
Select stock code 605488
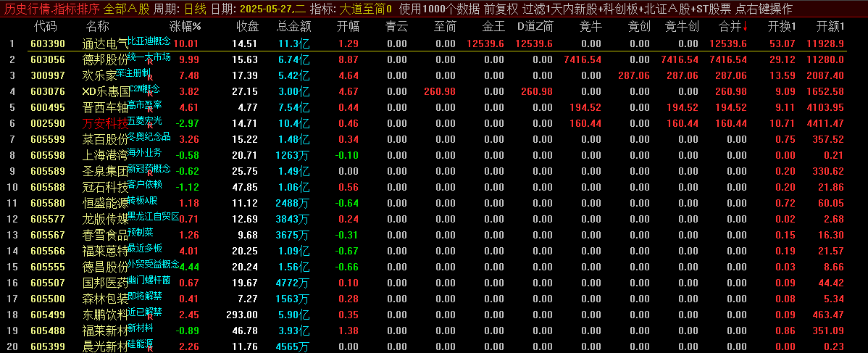(x=48, y=331)
